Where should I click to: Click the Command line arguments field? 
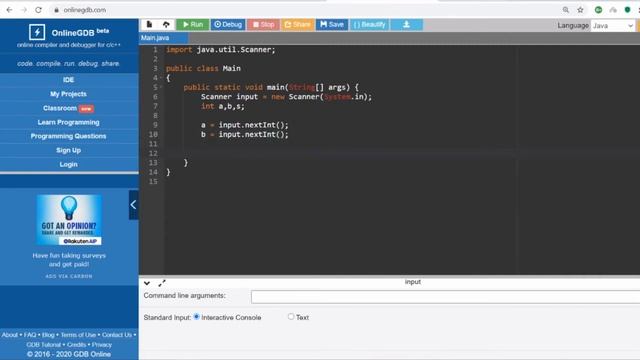pos(445,297)
